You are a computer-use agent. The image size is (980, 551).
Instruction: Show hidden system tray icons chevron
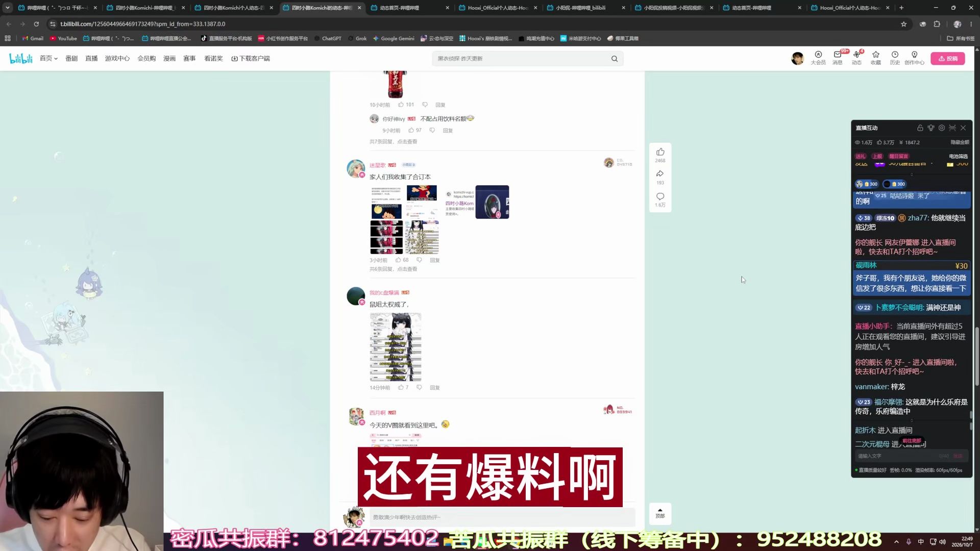[x=896, y=542]
